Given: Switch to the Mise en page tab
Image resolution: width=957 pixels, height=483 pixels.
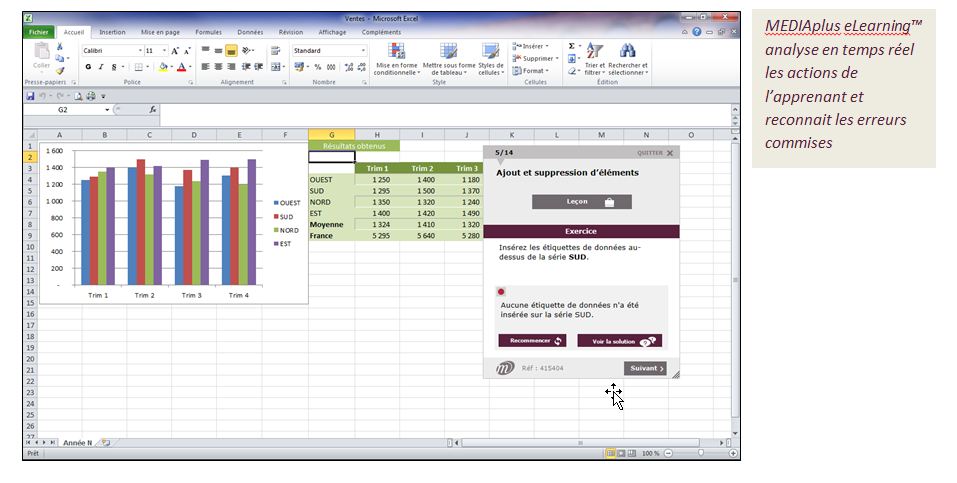Looking at the screenshot, I should 160,32.
